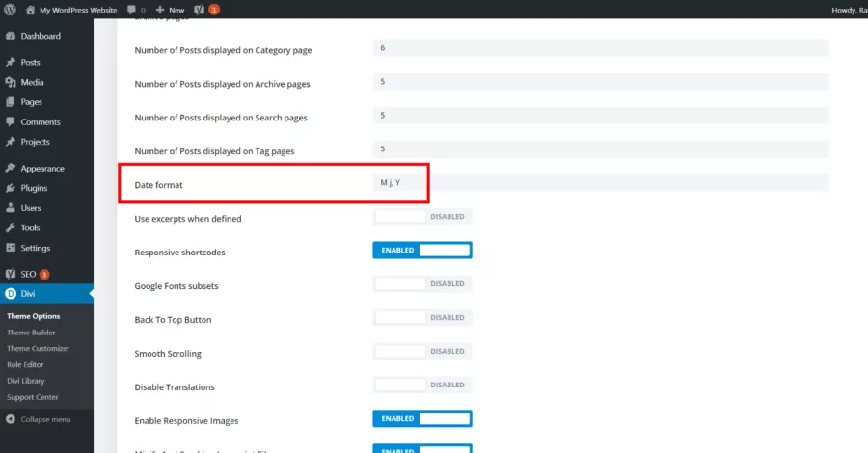Enable the Disable Translations toggle

(422, 385)
